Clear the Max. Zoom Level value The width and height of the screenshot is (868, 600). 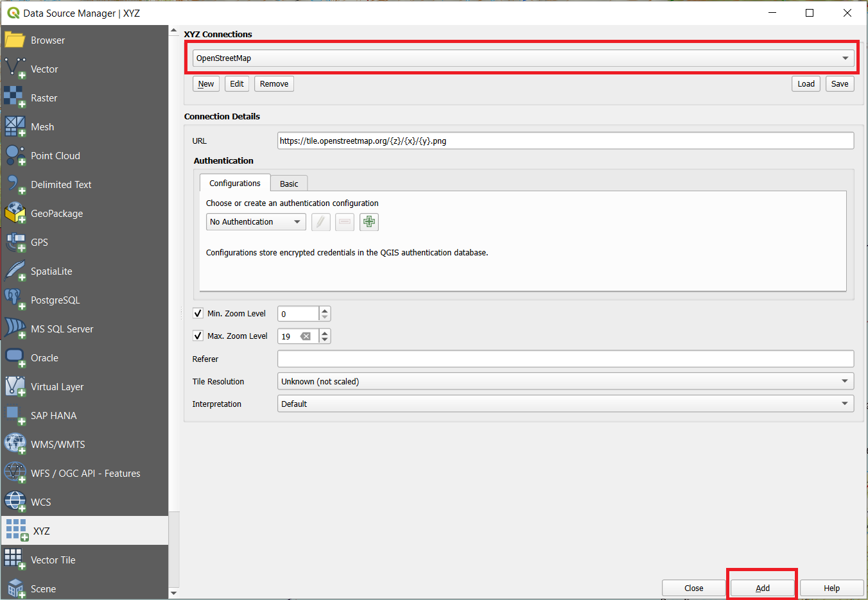(x=306, y=336)
